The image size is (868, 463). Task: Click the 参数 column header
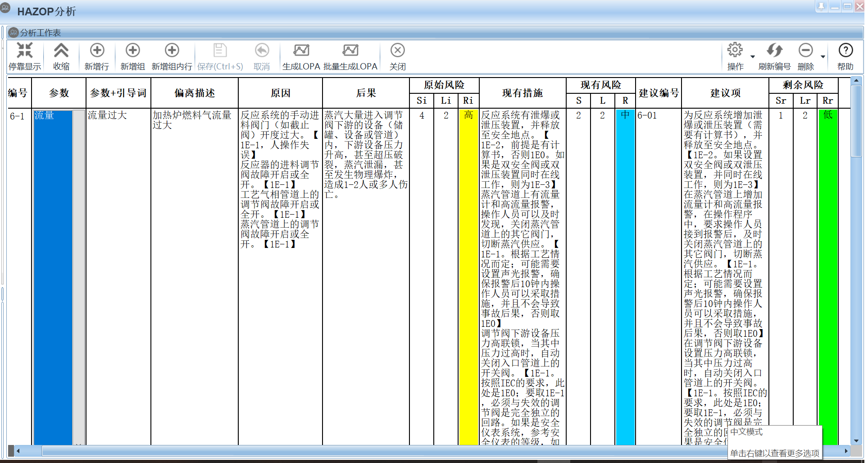coord(59,93)
